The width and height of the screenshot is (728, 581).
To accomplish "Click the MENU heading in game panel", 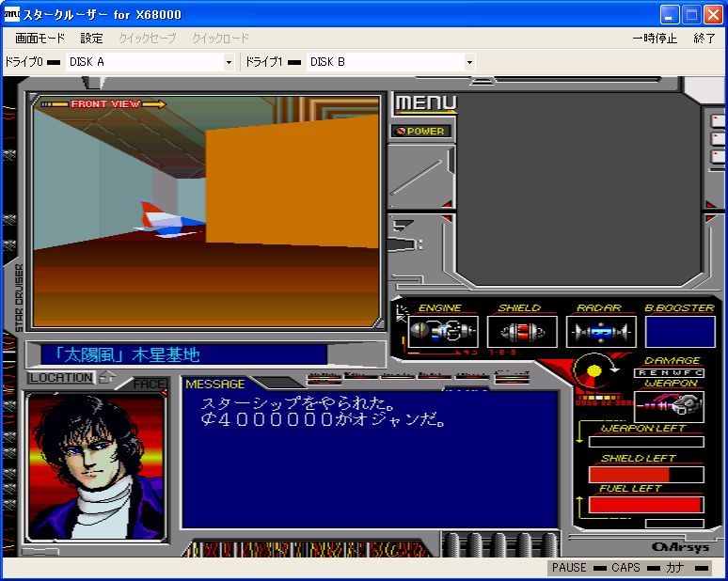I will click(x=426, y=103).
